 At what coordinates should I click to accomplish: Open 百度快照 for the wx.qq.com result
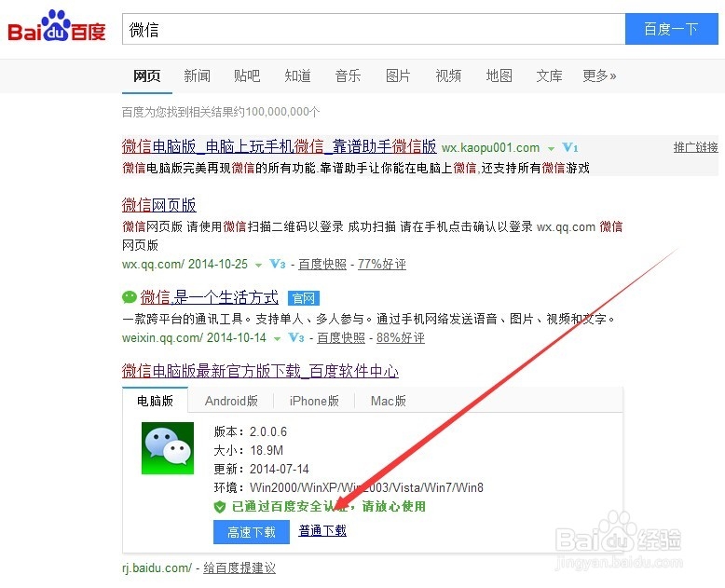tap(322, 265)
